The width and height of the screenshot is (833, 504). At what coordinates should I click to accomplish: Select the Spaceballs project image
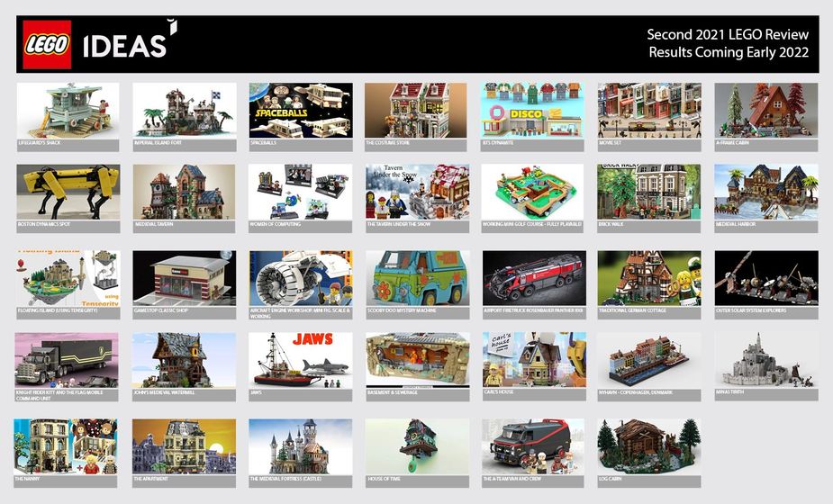coord(300,111)
